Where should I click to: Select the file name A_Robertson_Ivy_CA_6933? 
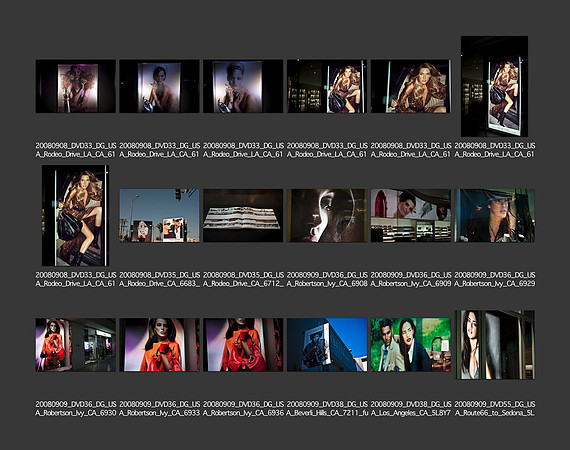pos(160,413)
